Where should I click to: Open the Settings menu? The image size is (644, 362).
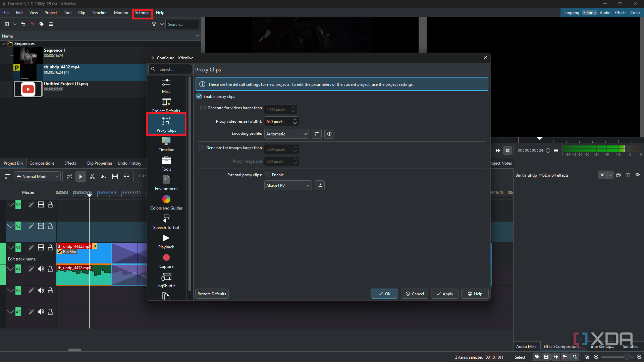(142, 13)
